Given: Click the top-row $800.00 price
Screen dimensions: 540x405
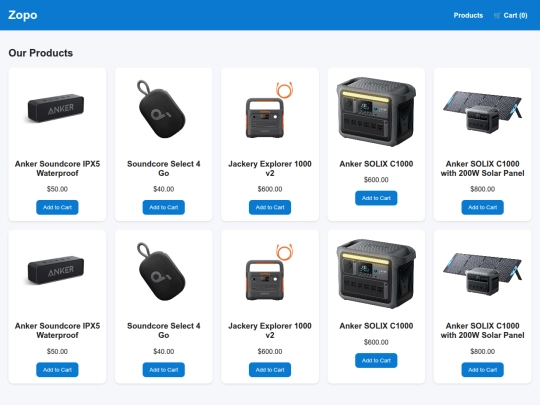Looking at the screenshot, I should pyautogui.click(x=482, y=189).
